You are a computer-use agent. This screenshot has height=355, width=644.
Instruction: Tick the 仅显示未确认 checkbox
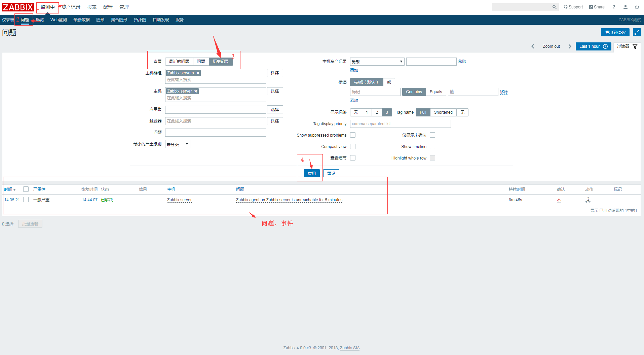click(432, 135)
